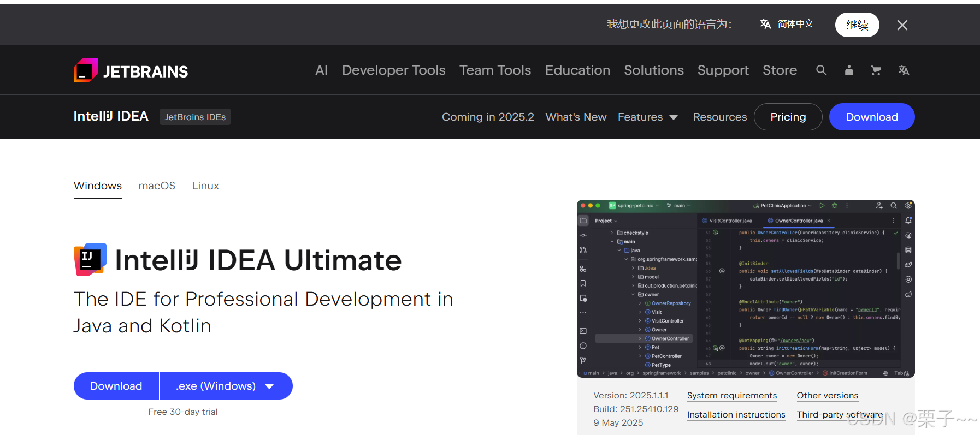Open System requirements link
Viewport: 980px width, 435px height.
tap(732, 396)
